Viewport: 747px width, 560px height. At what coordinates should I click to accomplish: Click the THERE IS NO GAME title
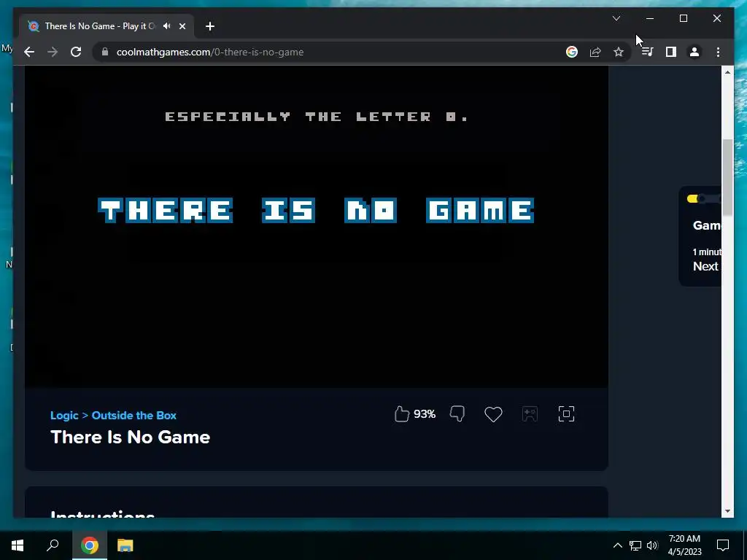(x=316, y=211)
